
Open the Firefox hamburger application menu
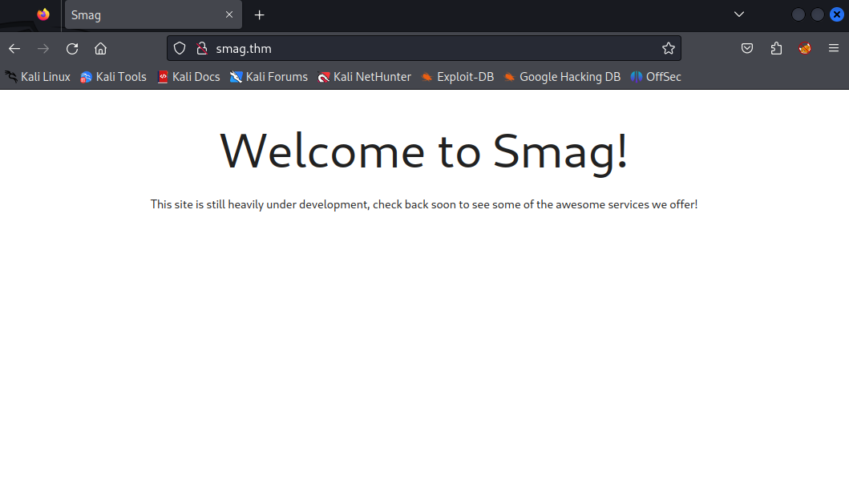point(833,49)
